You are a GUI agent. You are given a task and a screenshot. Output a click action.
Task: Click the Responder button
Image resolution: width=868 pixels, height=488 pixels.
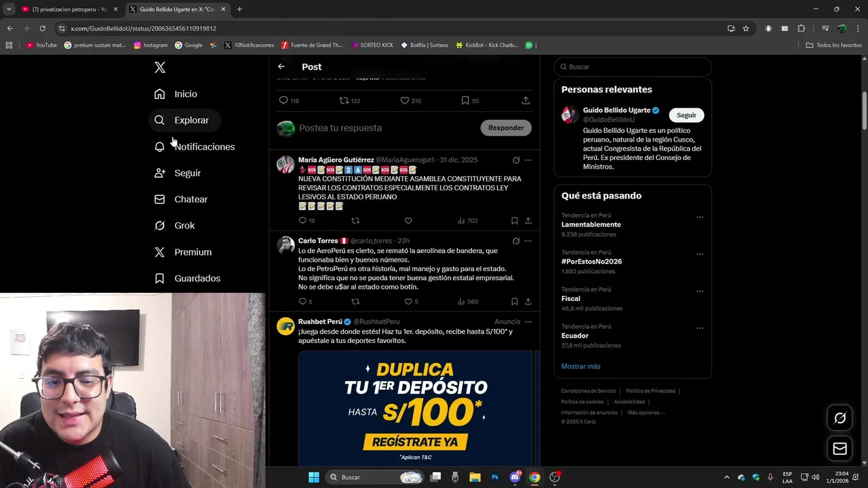(506, 127)
